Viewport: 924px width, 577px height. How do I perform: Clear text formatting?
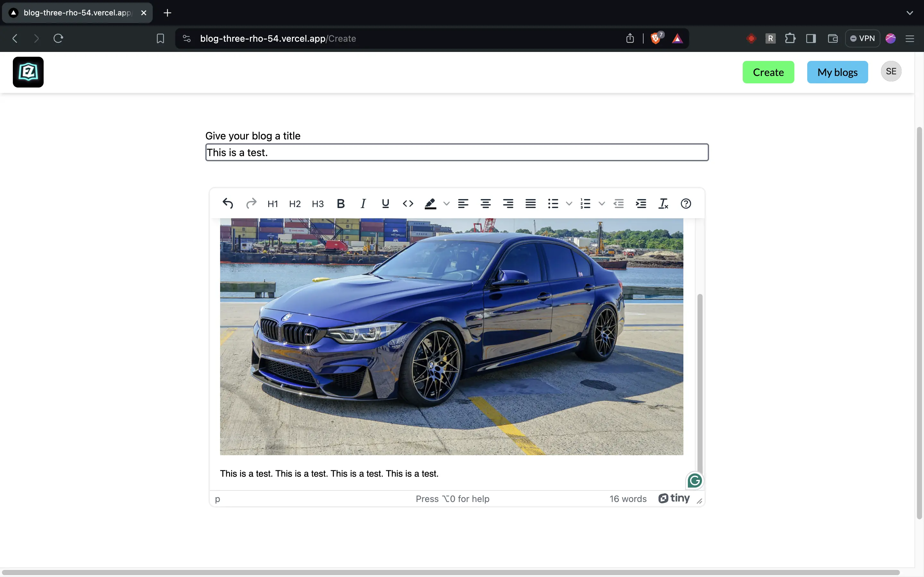click(663, 204)
